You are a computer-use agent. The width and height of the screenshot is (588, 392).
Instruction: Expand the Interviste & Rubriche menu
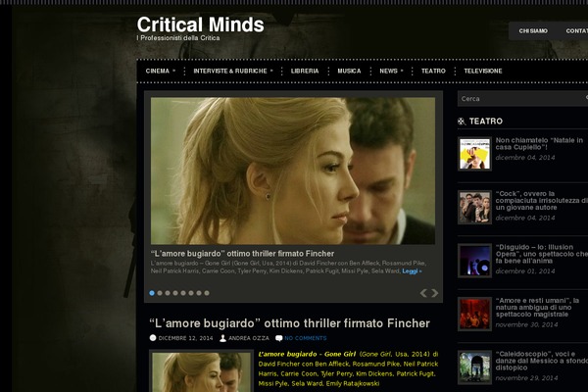233,71
